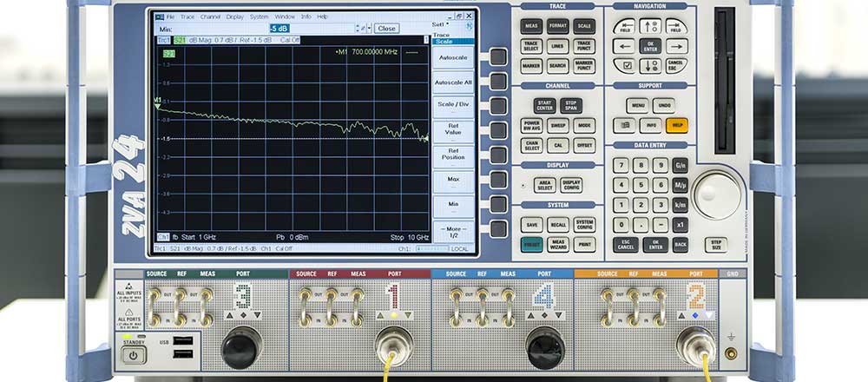The image size is (868, 382).
Task: Open the Trace menu on screen
Action: [187, 16]
